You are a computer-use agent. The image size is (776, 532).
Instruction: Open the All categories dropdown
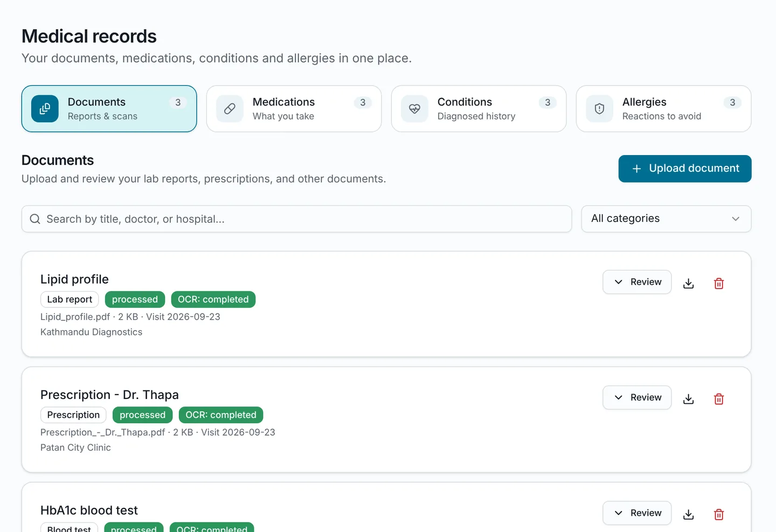tap(666, 219)
